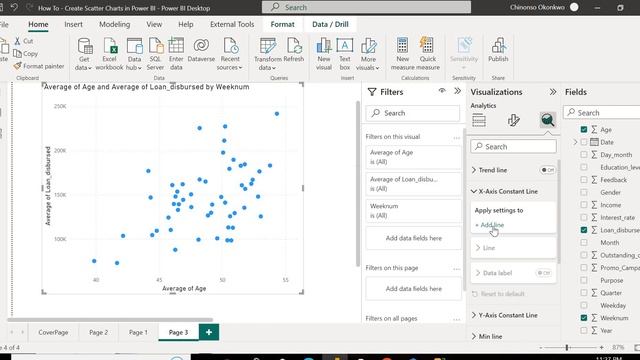Go to the CoverPage tab
This screenshot has height=360, width=640.
(53, 332)
